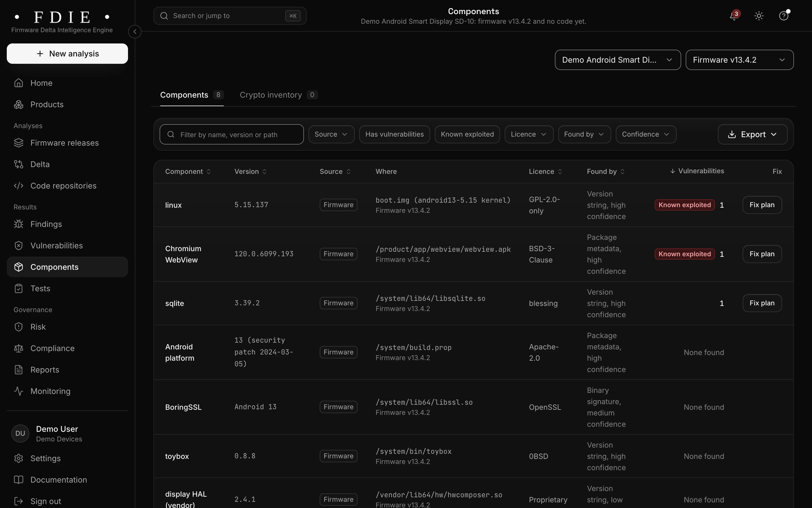The width and height of the screenshot is (812, 508).
Task: Open the notifications bell
Action: coord(734,16)
